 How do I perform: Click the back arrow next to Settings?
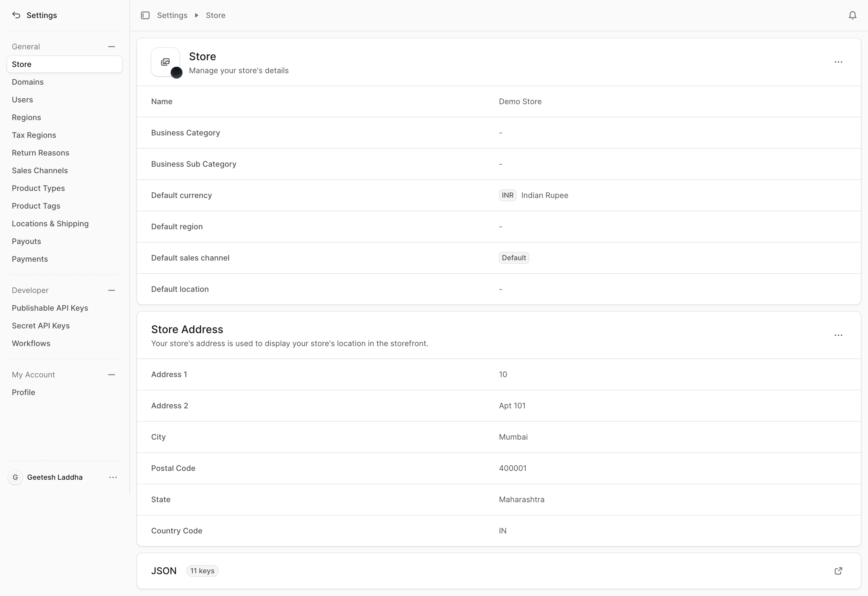[16, 15]
